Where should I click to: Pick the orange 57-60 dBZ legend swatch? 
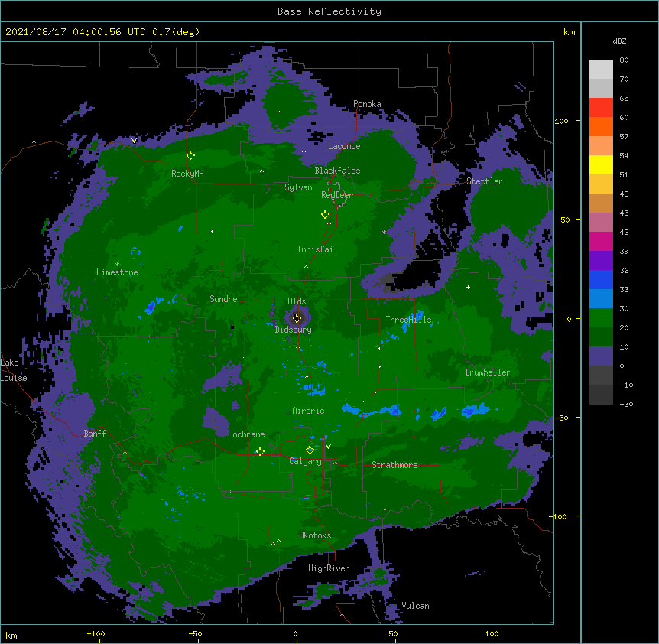point(601,126)
